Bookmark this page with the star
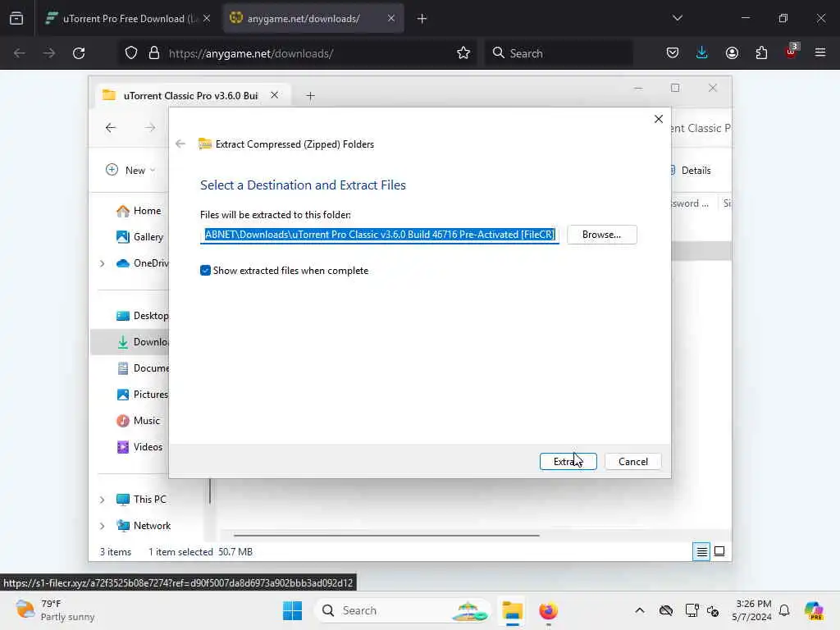Image resolution: width=840 pixels, height=630 pixels. click(x=463, y=53)
